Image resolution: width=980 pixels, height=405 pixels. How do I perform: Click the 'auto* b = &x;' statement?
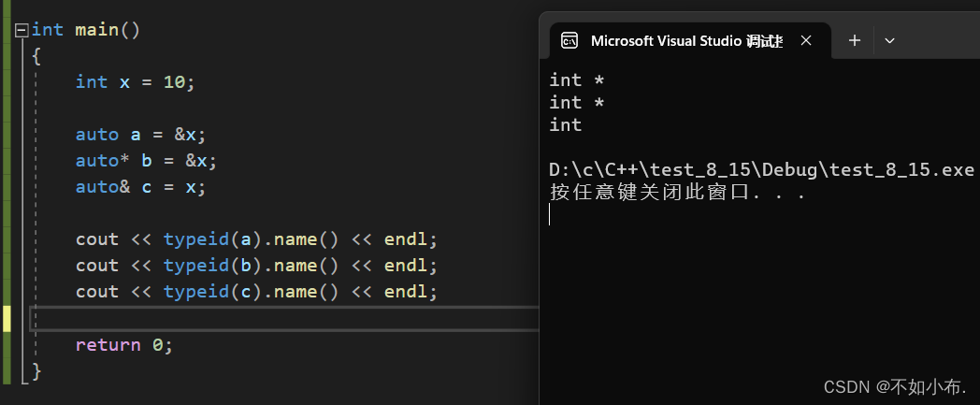146,160
